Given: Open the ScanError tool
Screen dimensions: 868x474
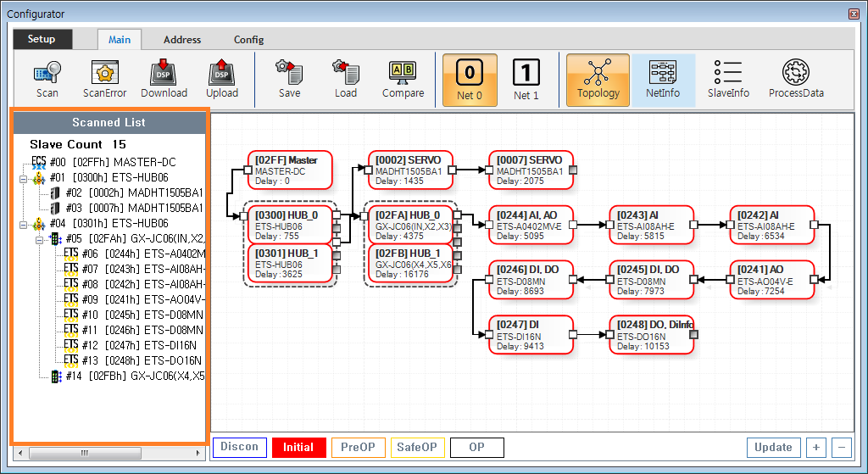Looking at the screenshot, I should pyautogui.click(x=104, y=80).
